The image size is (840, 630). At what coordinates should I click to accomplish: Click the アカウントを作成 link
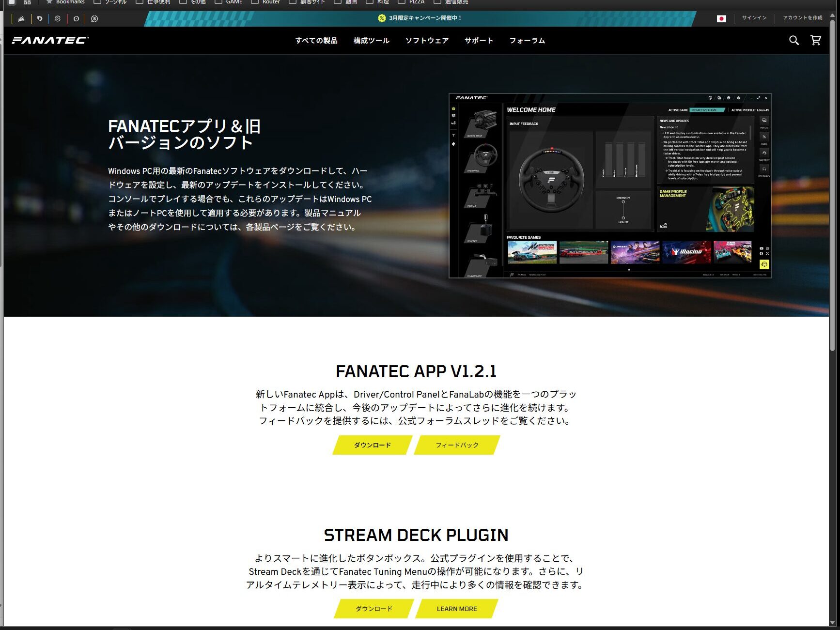[x=802, y=18]
